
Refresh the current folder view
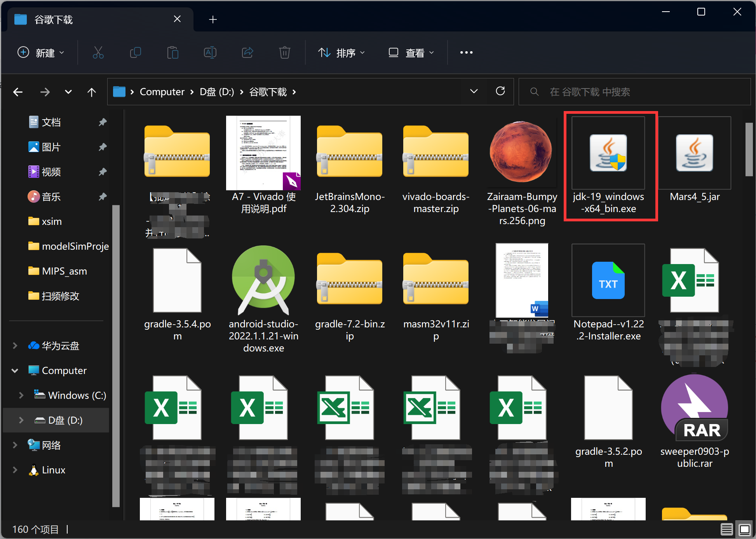click(500, 91)
